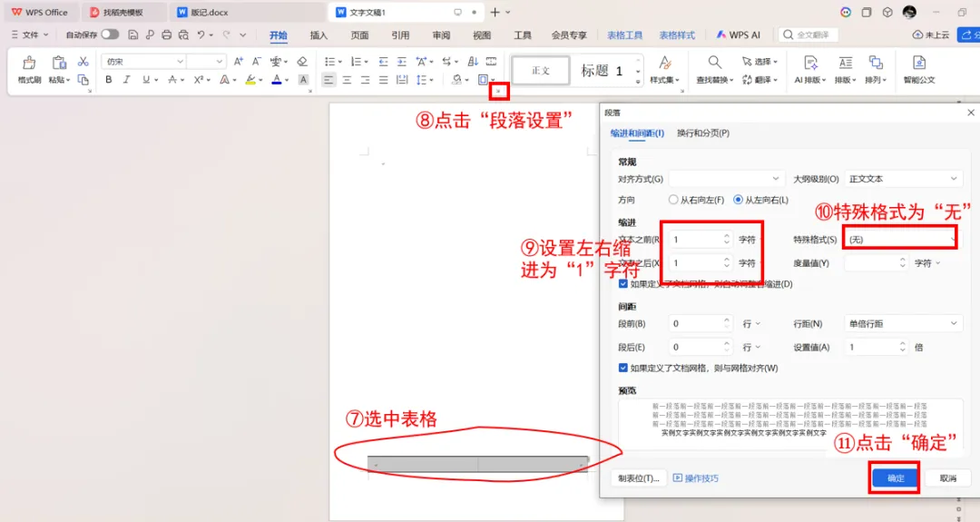Click the Decrease Indent icon
This screenshot has height=522, width=980.
pos(383,61)
